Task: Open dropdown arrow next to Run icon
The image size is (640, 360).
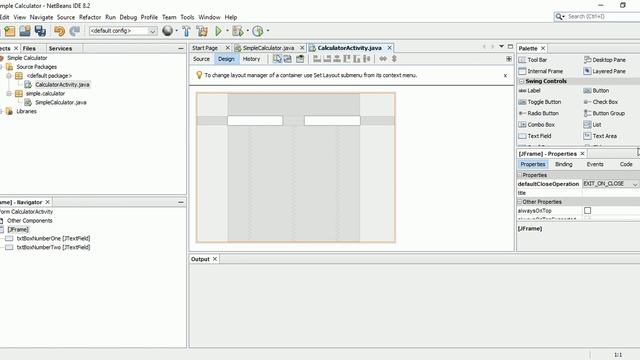Action: click(227, 31)
